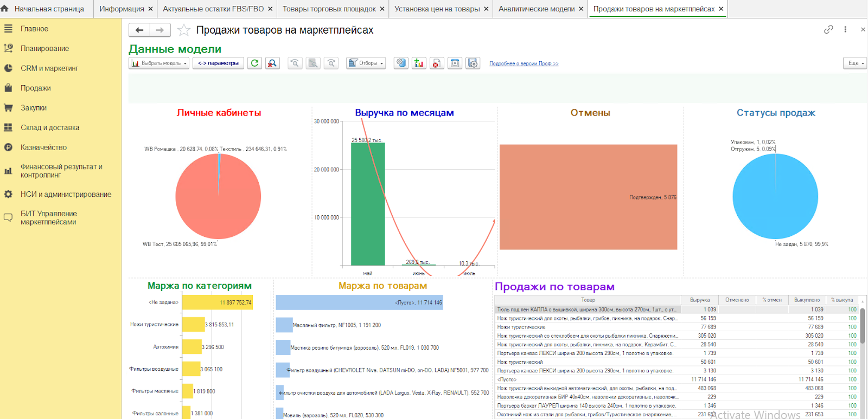Sort table by the Выручка column header

pyautogui.click(x=699, y=300)
